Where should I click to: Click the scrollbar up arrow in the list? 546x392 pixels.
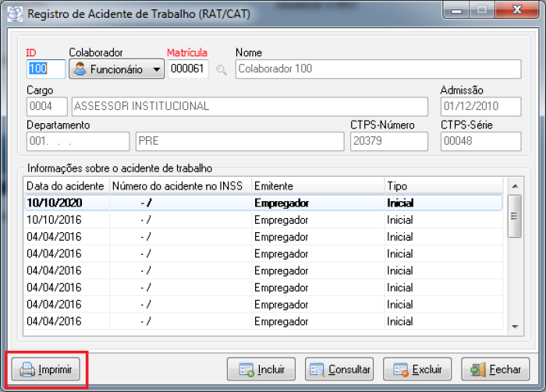tap(514, 187)
